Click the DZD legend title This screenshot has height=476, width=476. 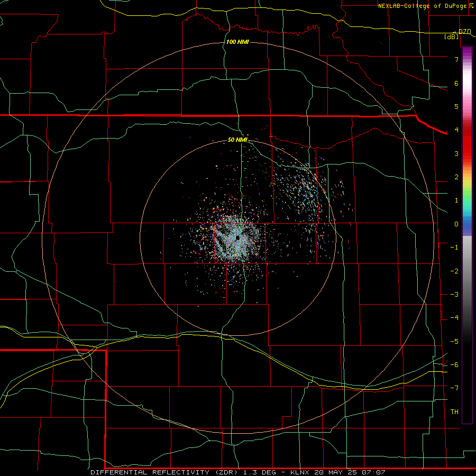point(464,32)
